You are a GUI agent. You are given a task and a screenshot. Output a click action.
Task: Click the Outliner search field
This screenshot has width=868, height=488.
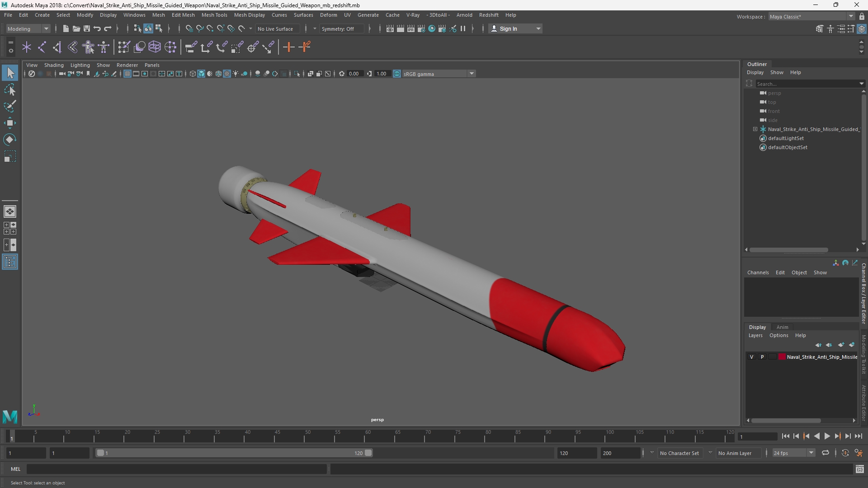click(x=807, y=84)
